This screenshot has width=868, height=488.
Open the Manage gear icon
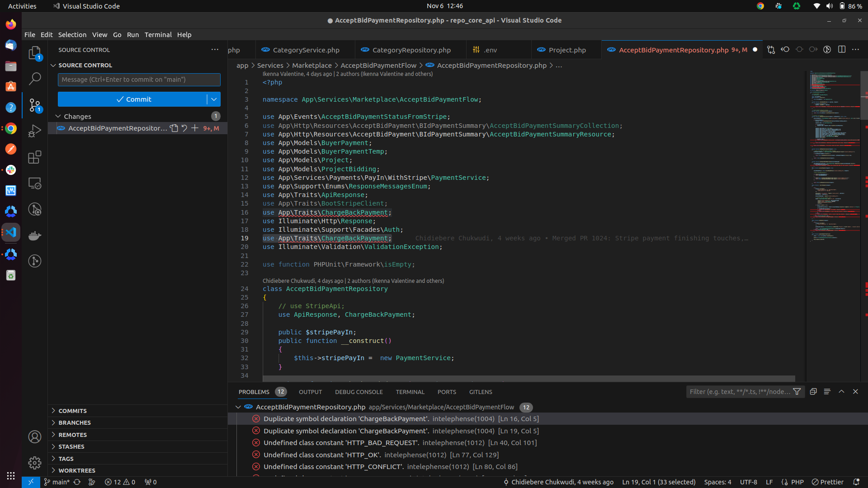pyautogui.click(x=35, y=463)
